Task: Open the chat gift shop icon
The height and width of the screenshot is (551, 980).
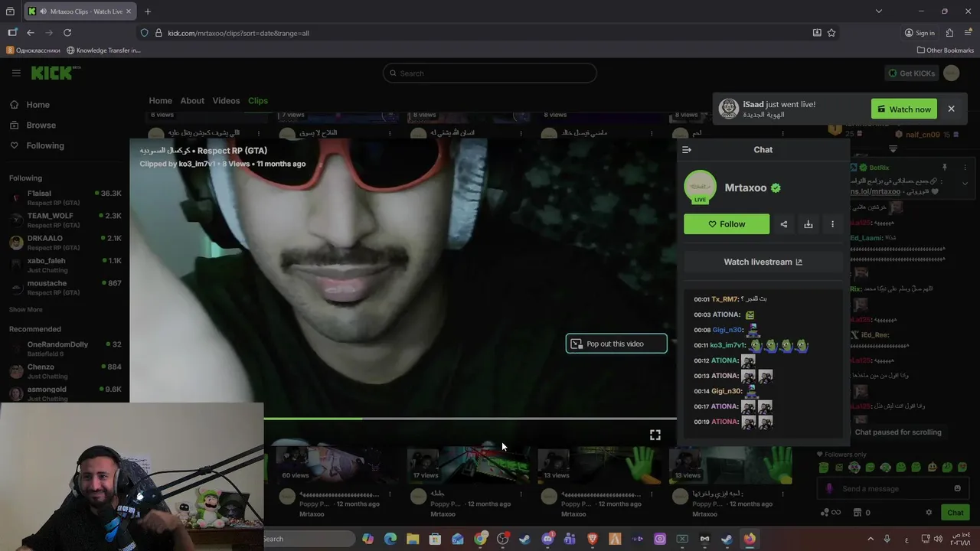Action: pos(857,513)
